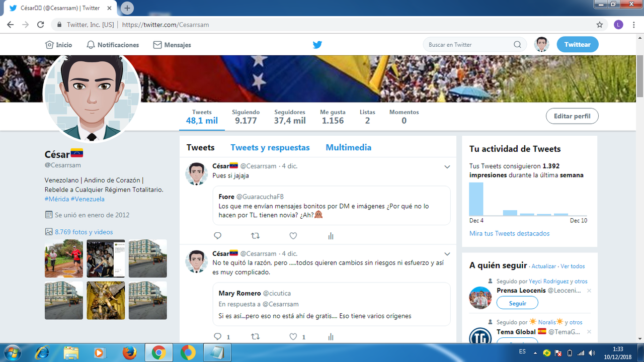
Task: Open Windows Explorer folder in taskbar
Action: click(71, 352)
